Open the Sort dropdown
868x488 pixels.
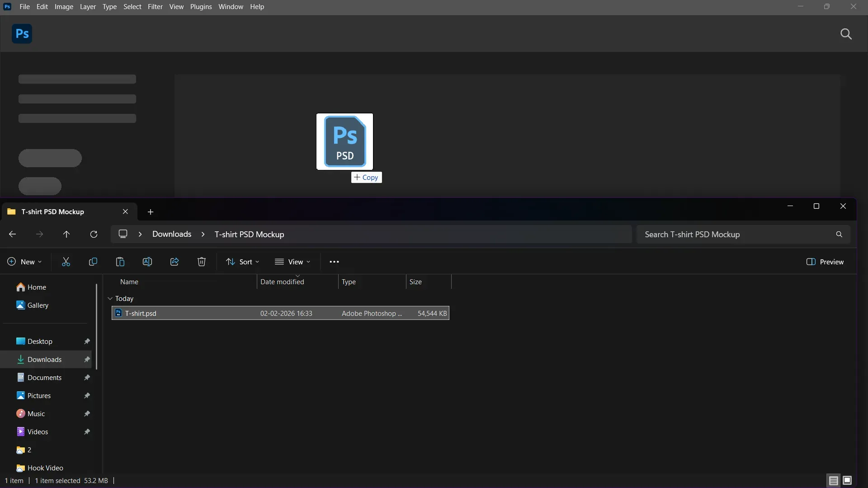[242, 262]
